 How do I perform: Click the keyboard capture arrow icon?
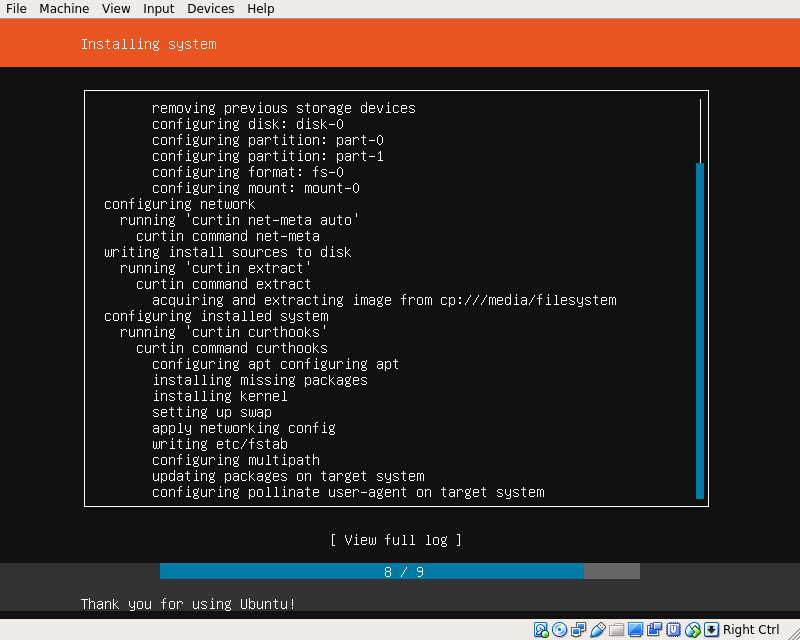[x=711, y=630]
